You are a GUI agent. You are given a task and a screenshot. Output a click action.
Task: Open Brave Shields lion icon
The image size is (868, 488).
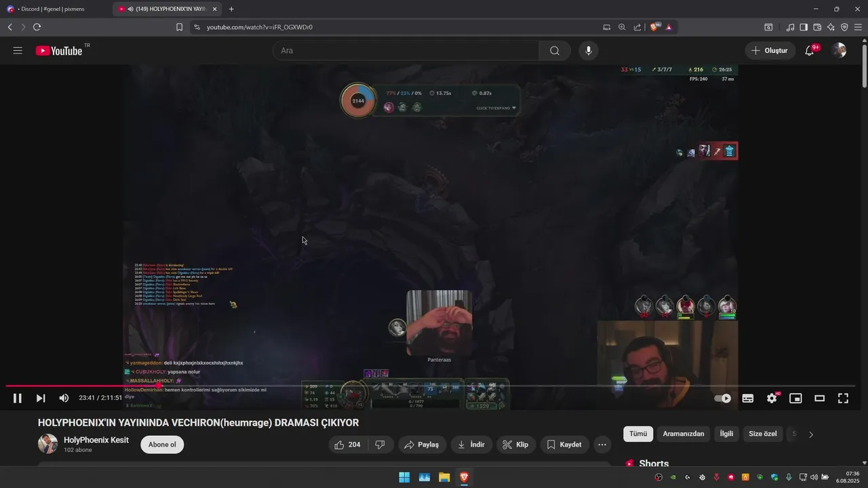point(655,27)
